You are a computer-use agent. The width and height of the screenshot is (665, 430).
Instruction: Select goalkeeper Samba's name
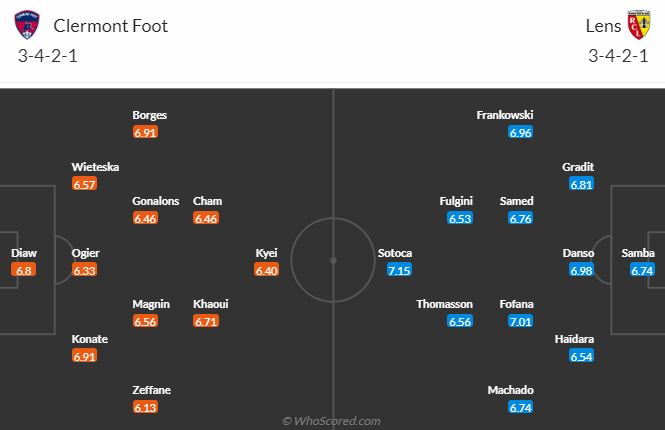coord(638,253)
